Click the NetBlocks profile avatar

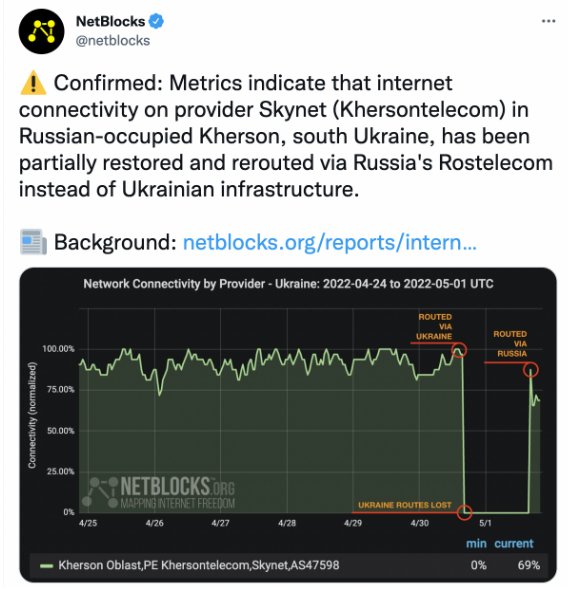coord(41,32)
